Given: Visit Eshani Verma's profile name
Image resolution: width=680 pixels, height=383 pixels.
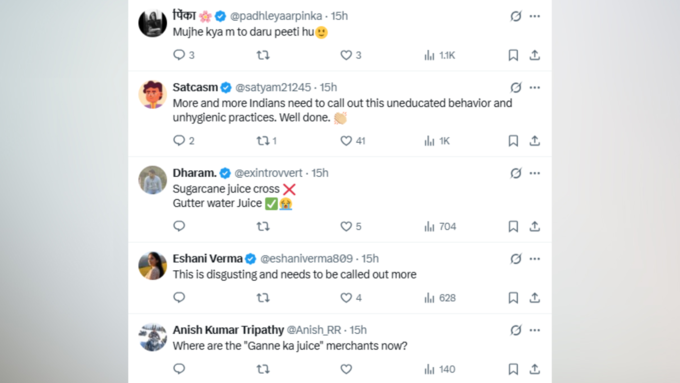Looking at the screenshot, I should click(x=207, y=259).
